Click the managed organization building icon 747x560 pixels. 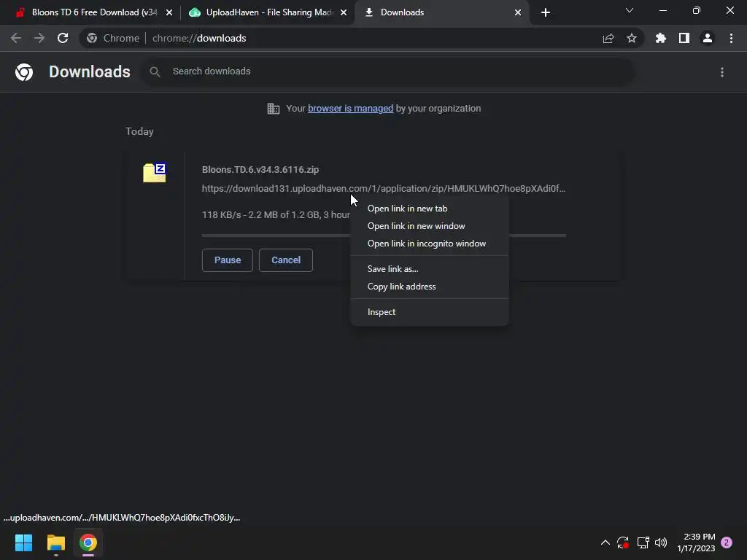pyautogui.click(x=274, y=109)
